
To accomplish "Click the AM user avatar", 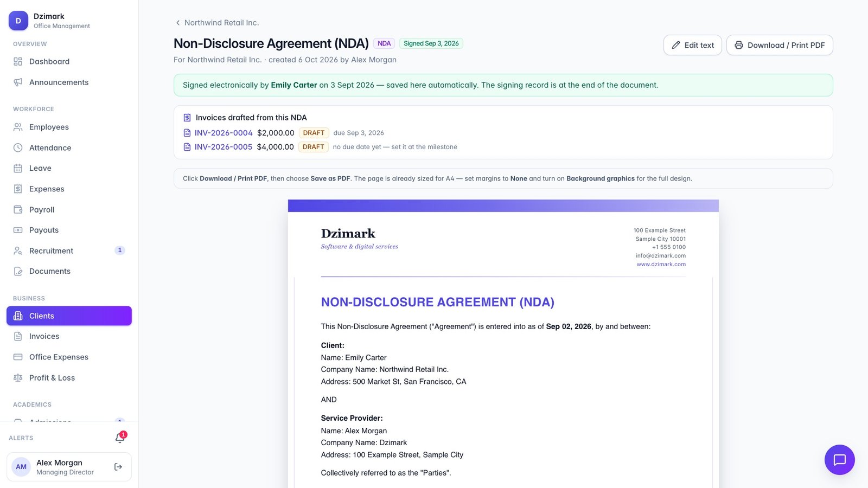I will click(x=21, y=467).
